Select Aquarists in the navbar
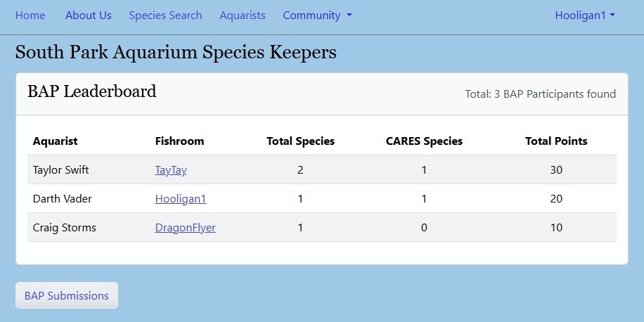This screenshot has height=322, width=644. click(x=243, y=15)
